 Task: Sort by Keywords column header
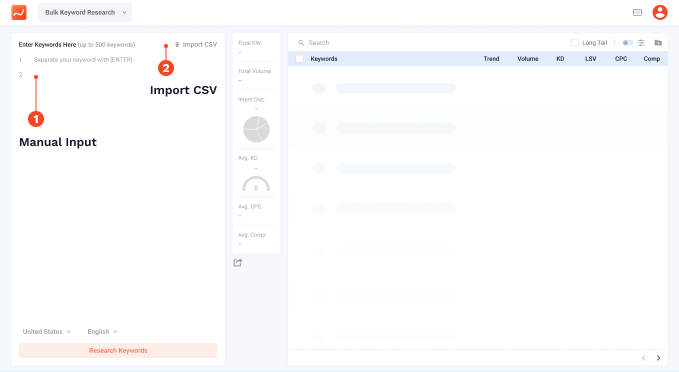click(324, 59)
